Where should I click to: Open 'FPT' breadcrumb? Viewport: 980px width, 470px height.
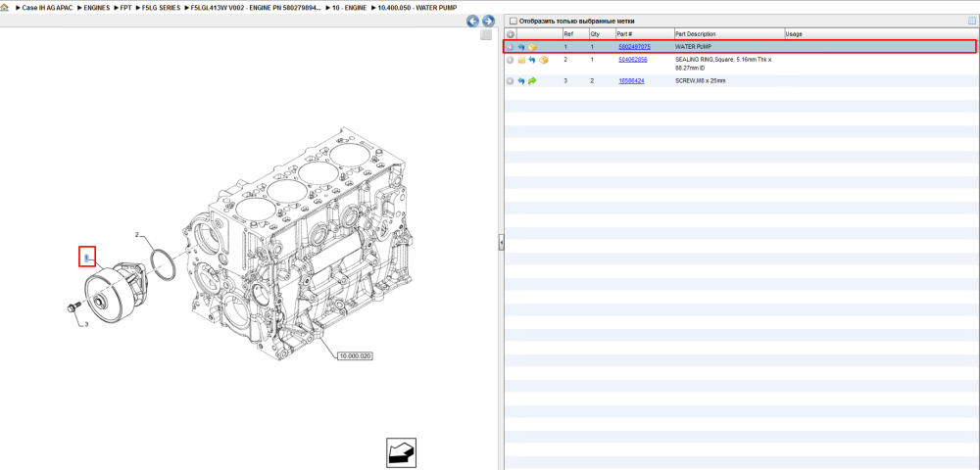(x=125, y=8)
